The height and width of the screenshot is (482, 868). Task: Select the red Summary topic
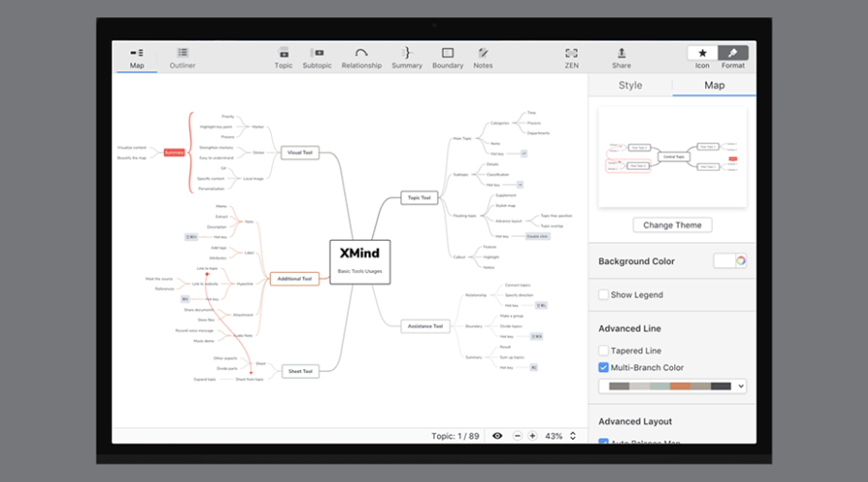click(174, 152)
